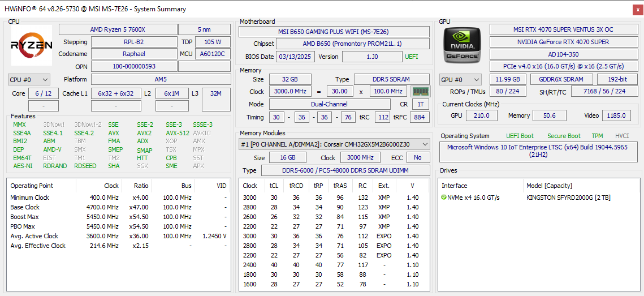Click the module size 16 GB field
Screen dimensions: 644x296
click(287, 157)
